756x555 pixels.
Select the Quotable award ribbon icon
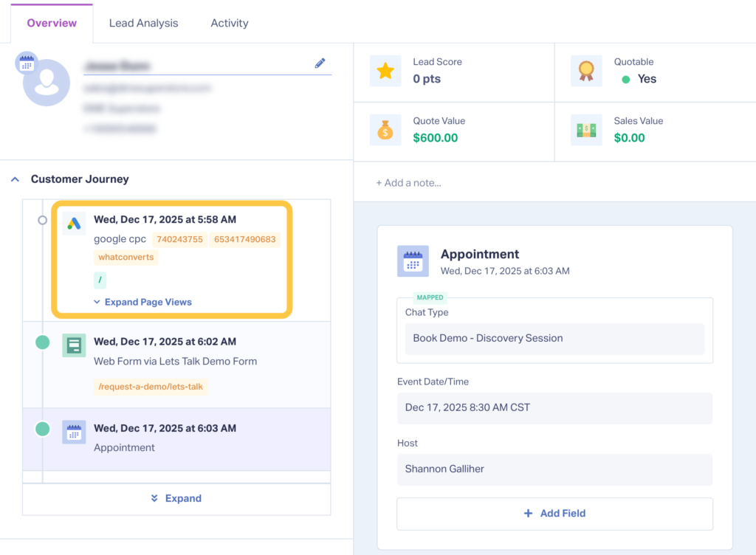pyautogui.click(x=586, y=72)
